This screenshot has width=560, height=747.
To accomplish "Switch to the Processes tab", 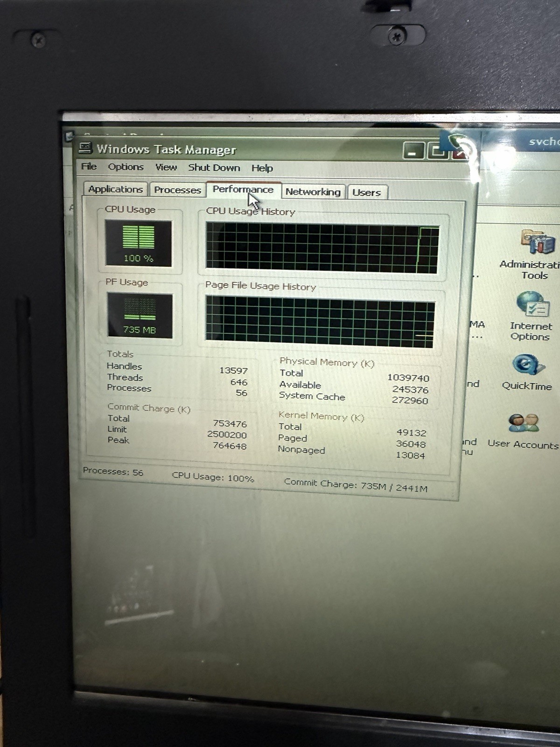I will point(177,190).
